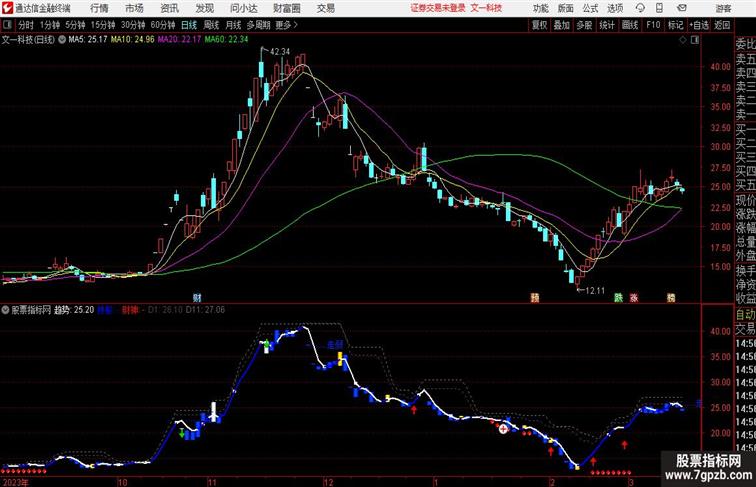
Task: Open the 功能 menu
Action: (x=540, y=8)
